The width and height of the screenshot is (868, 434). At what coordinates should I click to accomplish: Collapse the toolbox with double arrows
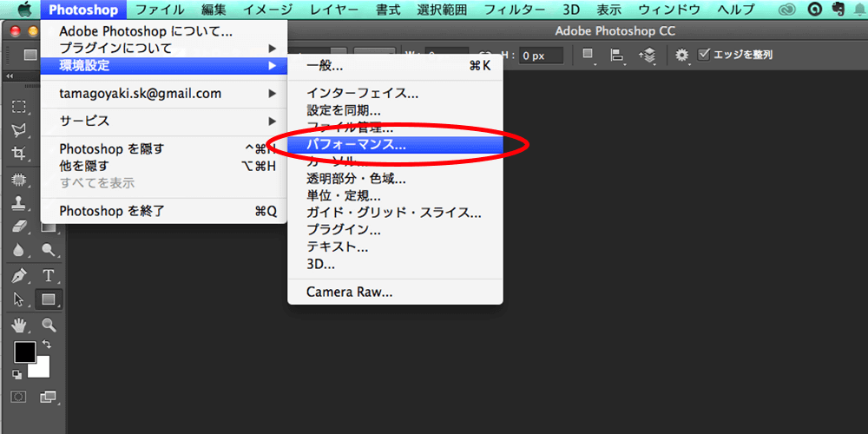pos(10,76)
